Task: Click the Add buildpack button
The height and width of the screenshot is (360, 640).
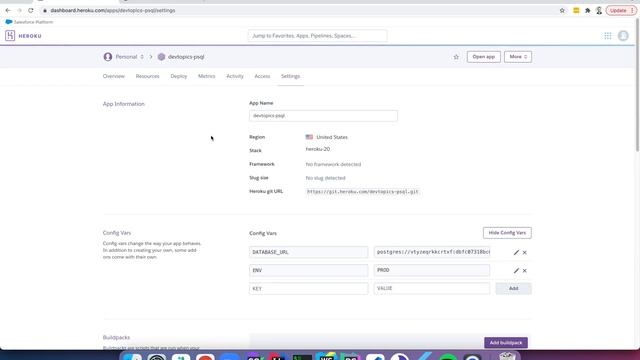Action: pyautogui.click(x=506, y=343)
